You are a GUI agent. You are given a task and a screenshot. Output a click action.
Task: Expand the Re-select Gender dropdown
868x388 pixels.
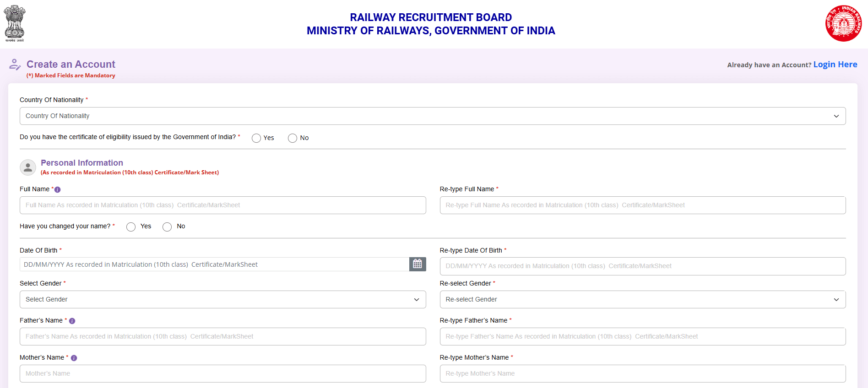point(643,300)
